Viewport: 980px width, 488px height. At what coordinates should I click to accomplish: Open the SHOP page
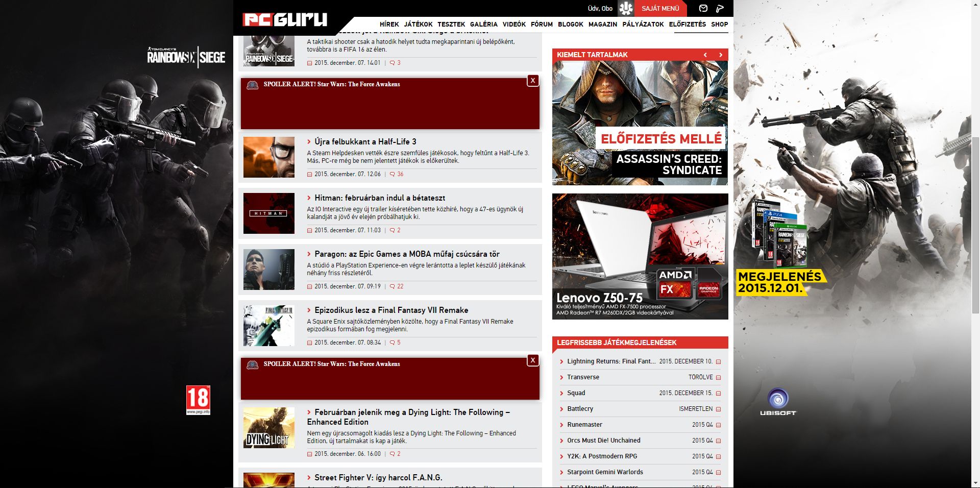pyautogui.click(x=720, y=24)
